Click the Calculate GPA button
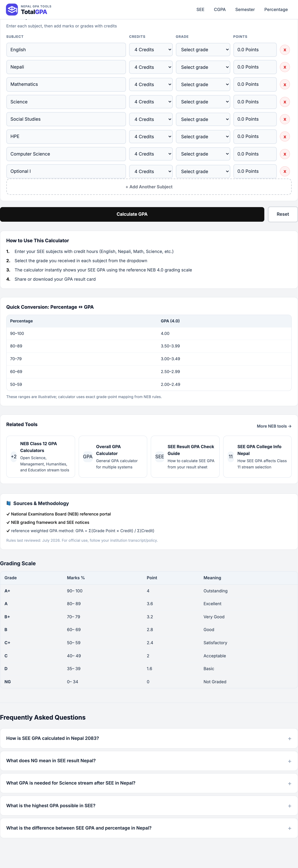 tap(132, 214)
